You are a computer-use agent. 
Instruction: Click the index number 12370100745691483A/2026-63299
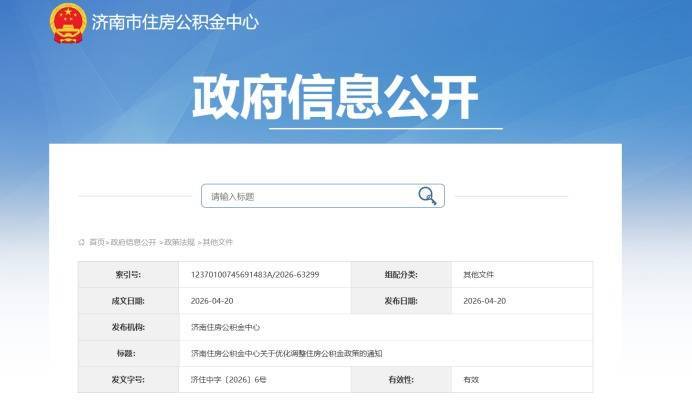click(255, 274)
